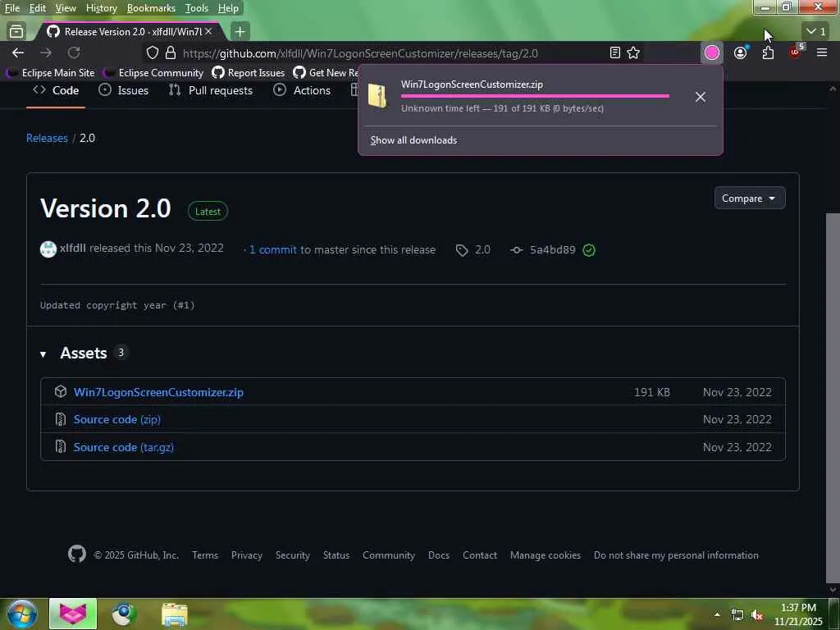Remove the zip download entry with the X
This screenshot has height=630, width=840.
point(701,97)
